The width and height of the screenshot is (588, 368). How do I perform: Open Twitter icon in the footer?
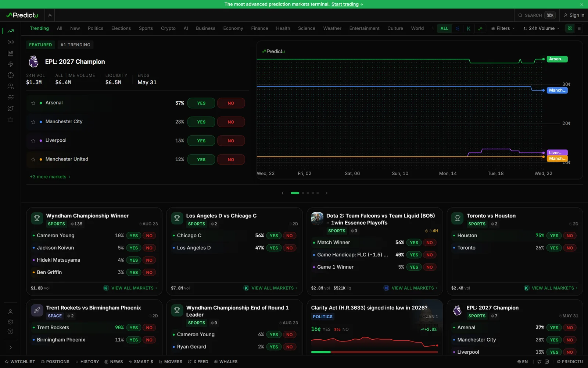[x=539, y=362]
